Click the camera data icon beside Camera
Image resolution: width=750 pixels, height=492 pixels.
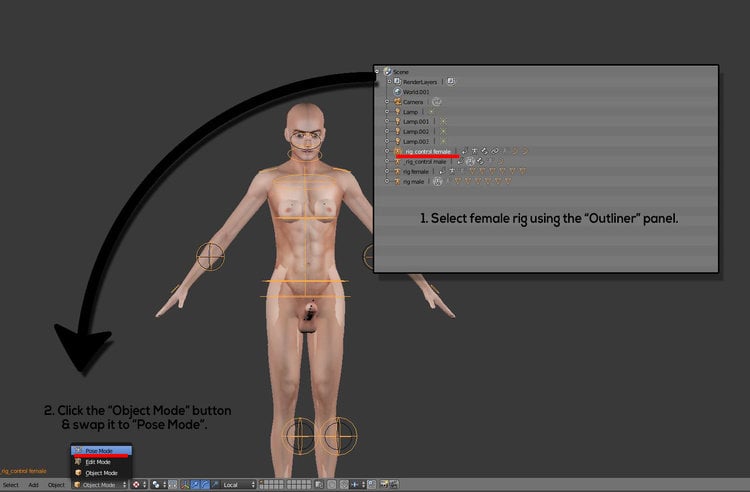[x=436, y=102]
